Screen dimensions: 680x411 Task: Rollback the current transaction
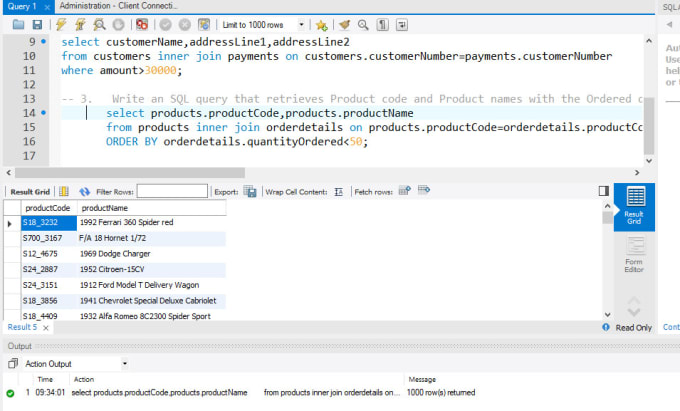coord(185,25)
